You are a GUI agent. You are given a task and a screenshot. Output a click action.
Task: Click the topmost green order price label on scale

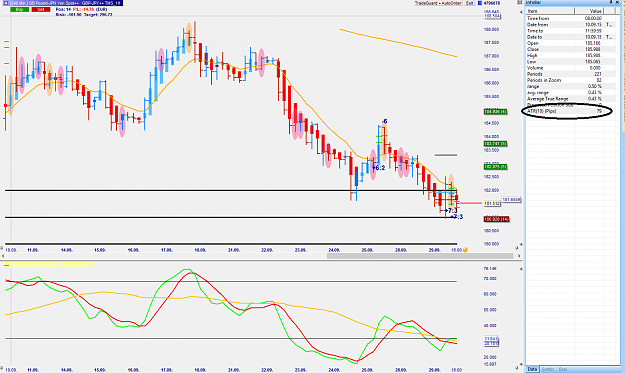pos(495,112)
